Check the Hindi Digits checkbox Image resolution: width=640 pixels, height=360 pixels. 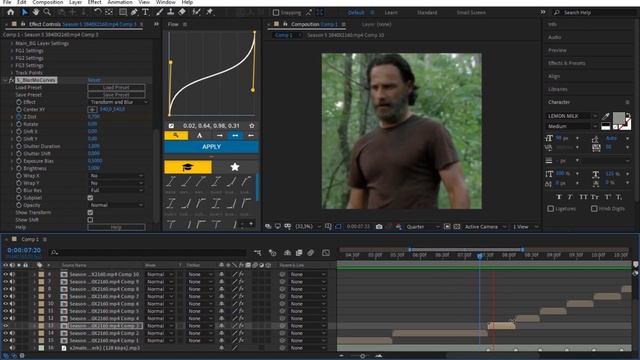(594, 209)
